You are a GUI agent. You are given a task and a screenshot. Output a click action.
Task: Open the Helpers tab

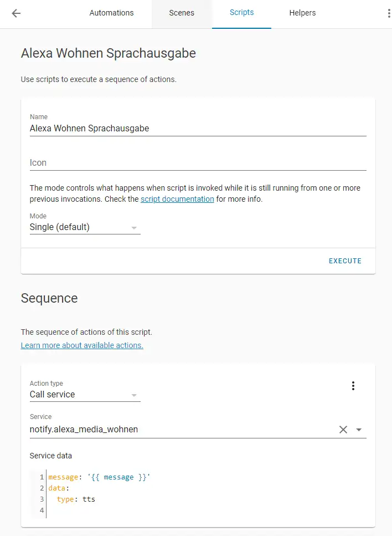tap(302, 13)
